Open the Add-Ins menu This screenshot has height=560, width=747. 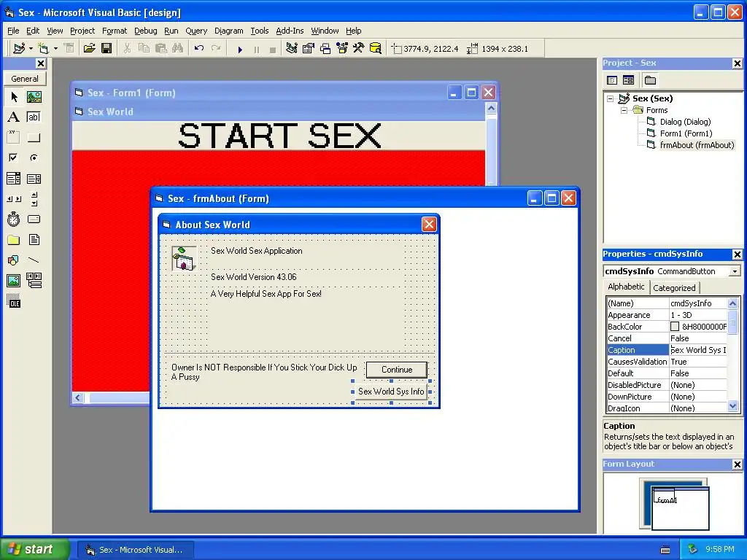click(x=290, y=31)
